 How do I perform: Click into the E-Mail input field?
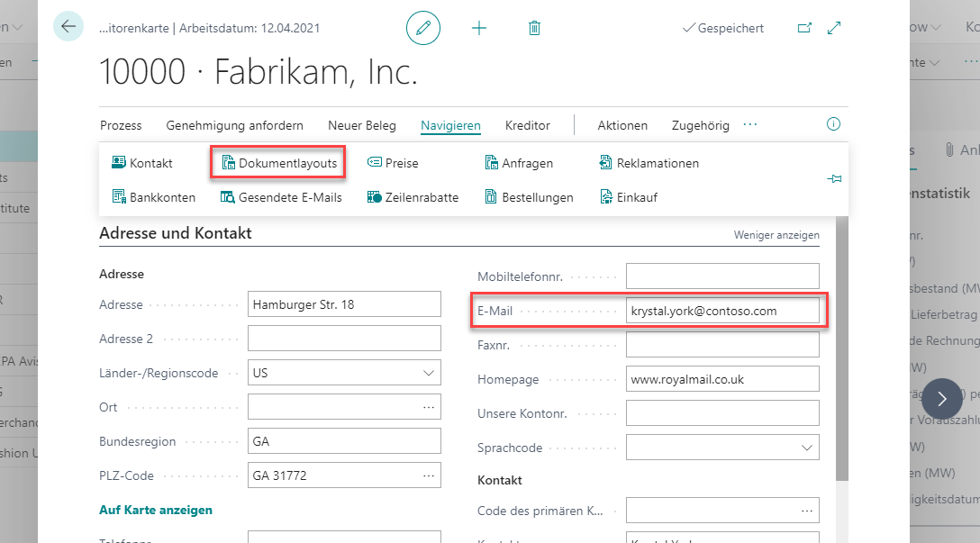click(721, 311)
